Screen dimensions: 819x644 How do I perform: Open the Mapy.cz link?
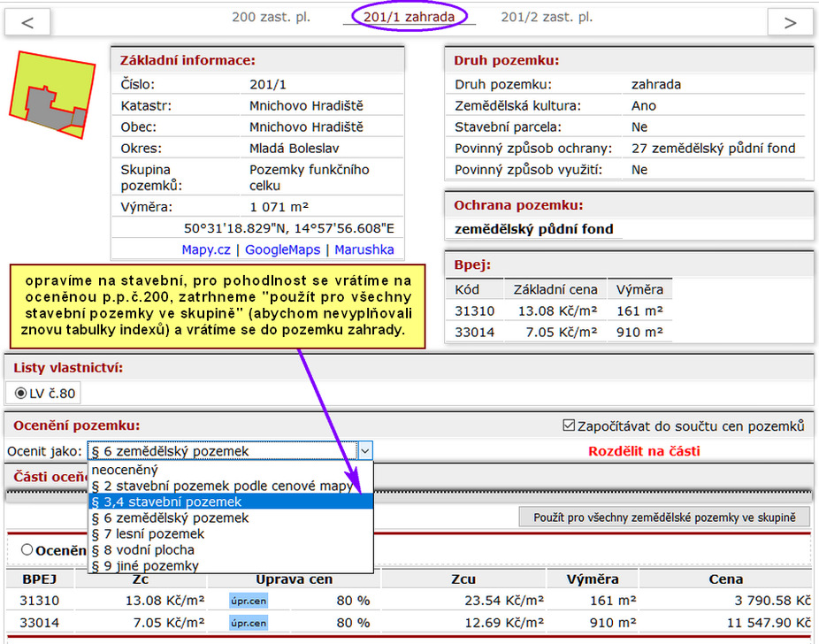click(x=206, y=249)
